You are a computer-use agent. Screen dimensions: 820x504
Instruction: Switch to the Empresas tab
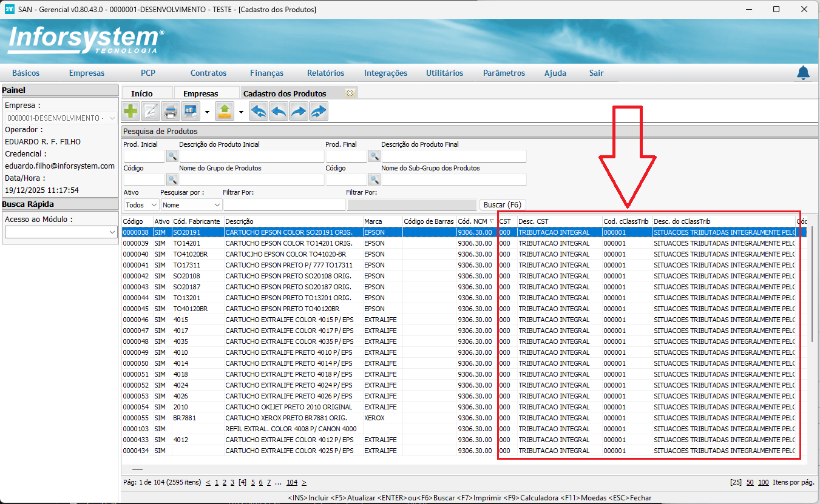pyautogui.click(x=200, y=93)
